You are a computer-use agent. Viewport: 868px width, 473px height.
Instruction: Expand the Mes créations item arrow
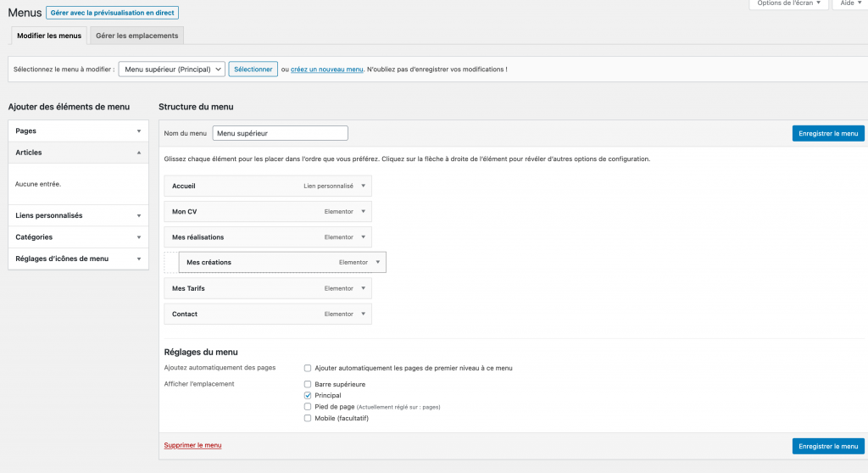tap(377, 263)
